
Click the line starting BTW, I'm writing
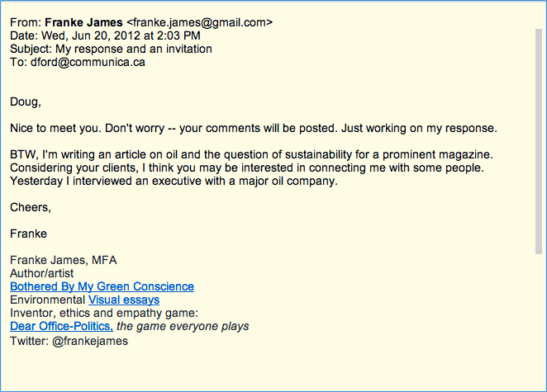(x=251, y=154)
